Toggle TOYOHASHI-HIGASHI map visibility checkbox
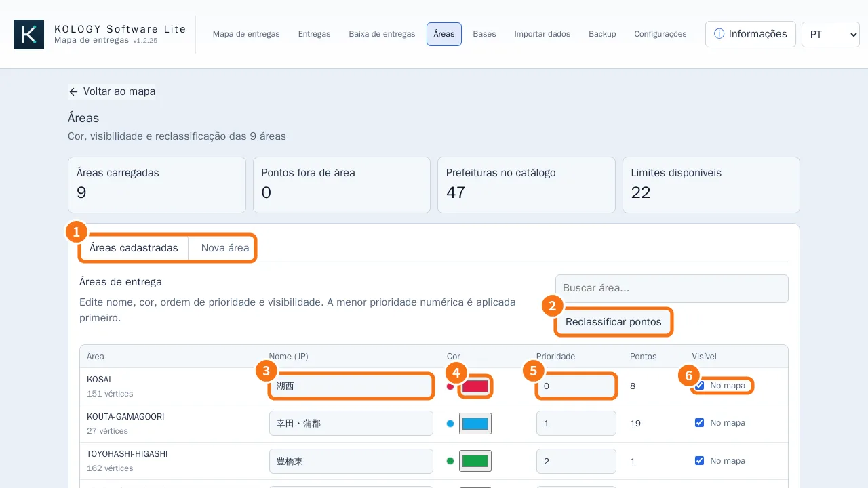The height and width of the screenshot is (488, 868). click(699, 461)
